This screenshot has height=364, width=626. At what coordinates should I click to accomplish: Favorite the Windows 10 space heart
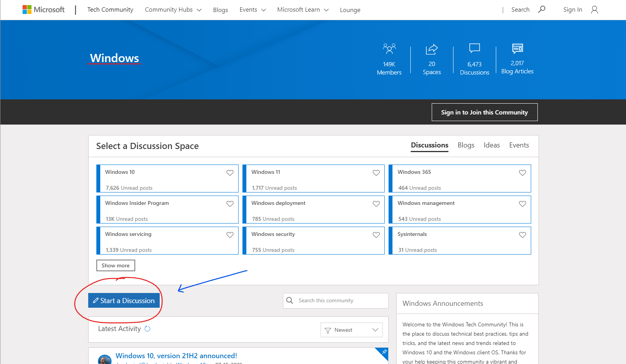(230, 173)
